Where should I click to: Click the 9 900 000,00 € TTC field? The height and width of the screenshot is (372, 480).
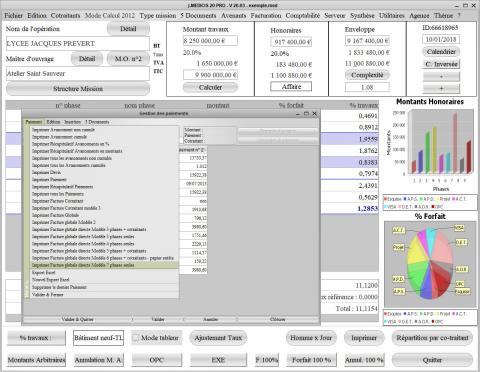(210, 75)
